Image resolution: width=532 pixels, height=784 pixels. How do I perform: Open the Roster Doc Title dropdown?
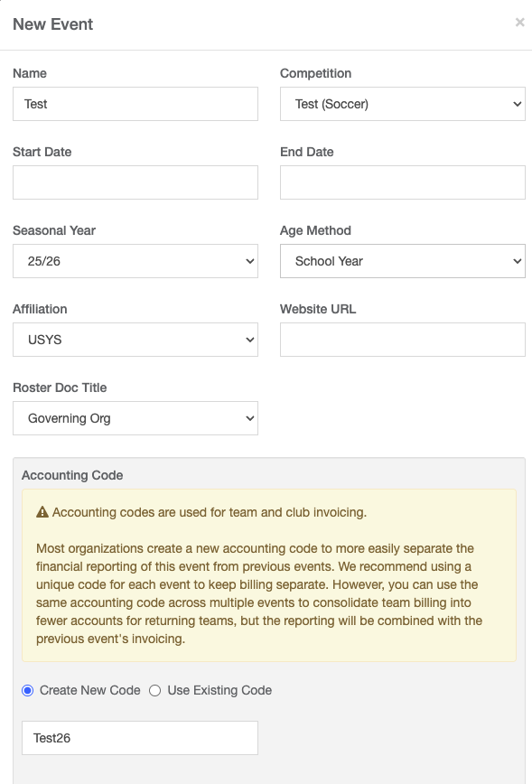coord(135,418)
